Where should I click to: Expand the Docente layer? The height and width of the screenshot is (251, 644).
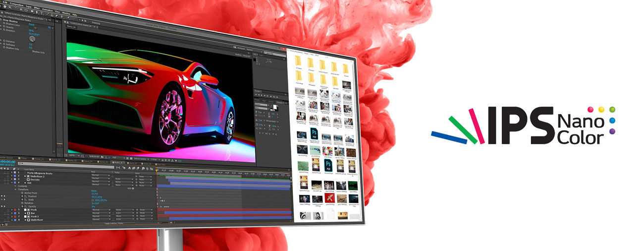[x=12, y=180]
